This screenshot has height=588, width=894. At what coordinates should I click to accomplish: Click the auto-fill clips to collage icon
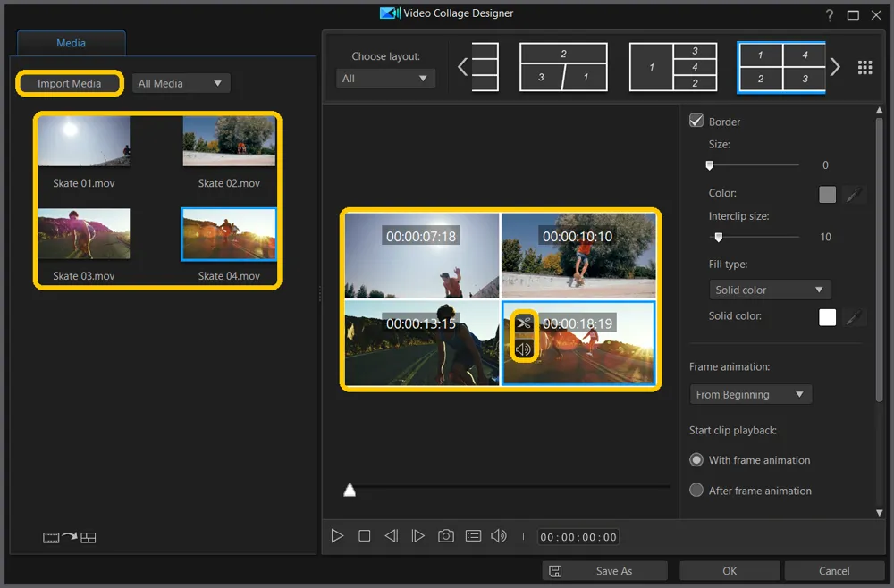coord(70,537)
